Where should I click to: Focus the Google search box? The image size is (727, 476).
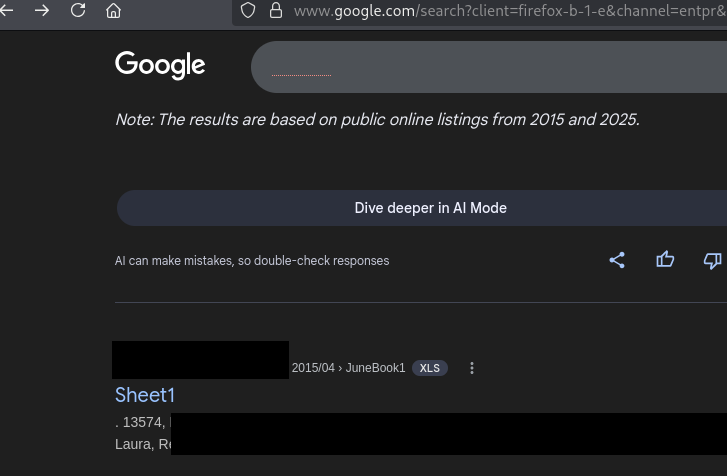489,67
